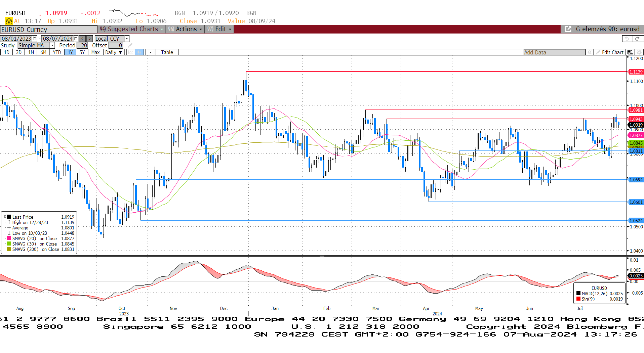The width and height of the screenshot is (644, 353).
Task: Select the 1M range tab
Action: click(x=31, y=52)
